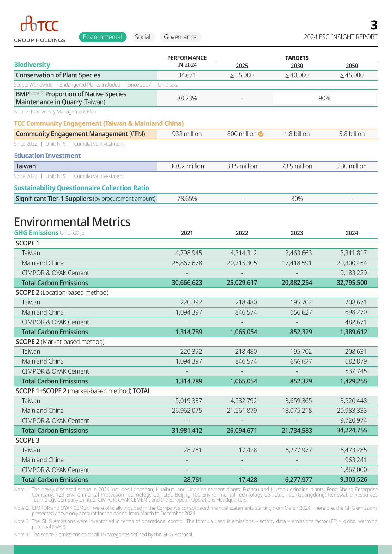392x554 pixels.
Task: Select the Biodiversity section heading
Action: pos(32,65)
